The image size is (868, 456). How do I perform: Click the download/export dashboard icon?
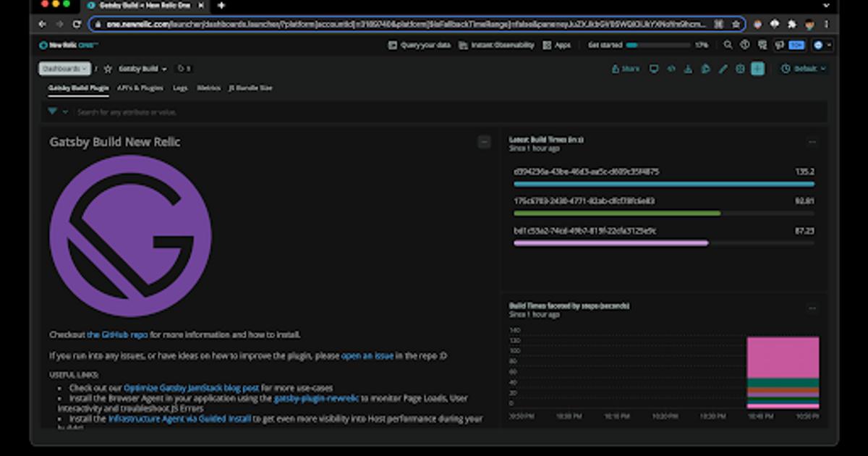pyautogui.click(x=688, y=69)
